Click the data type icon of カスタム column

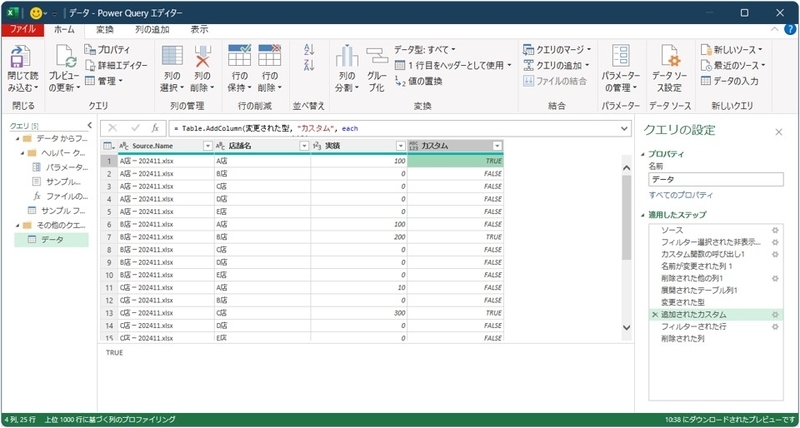tap(414, 146)
